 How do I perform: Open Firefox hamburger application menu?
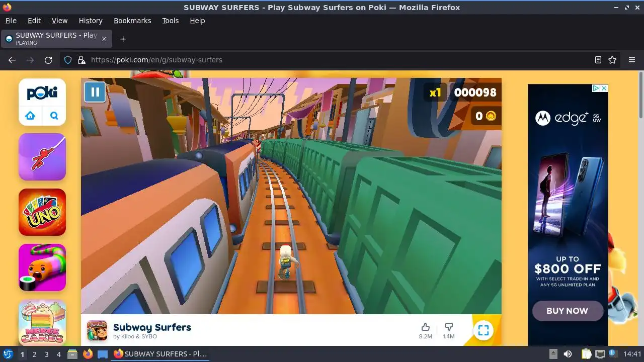[632, 60]
